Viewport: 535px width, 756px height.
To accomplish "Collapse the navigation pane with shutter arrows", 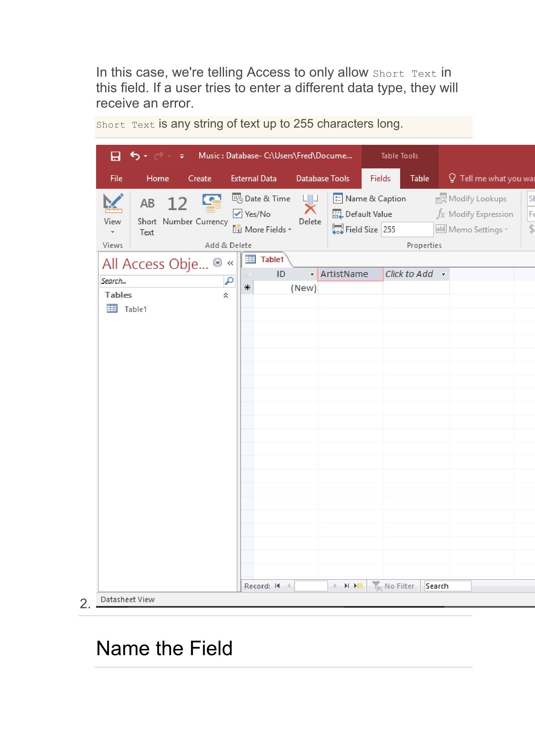I will 230,263.
